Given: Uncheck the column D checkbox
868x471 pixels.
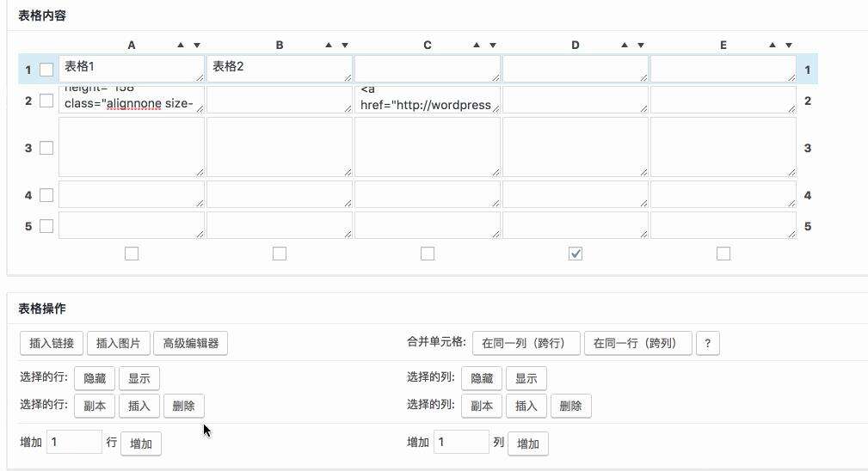Looking at the screenshot, I should click(576, 254).
